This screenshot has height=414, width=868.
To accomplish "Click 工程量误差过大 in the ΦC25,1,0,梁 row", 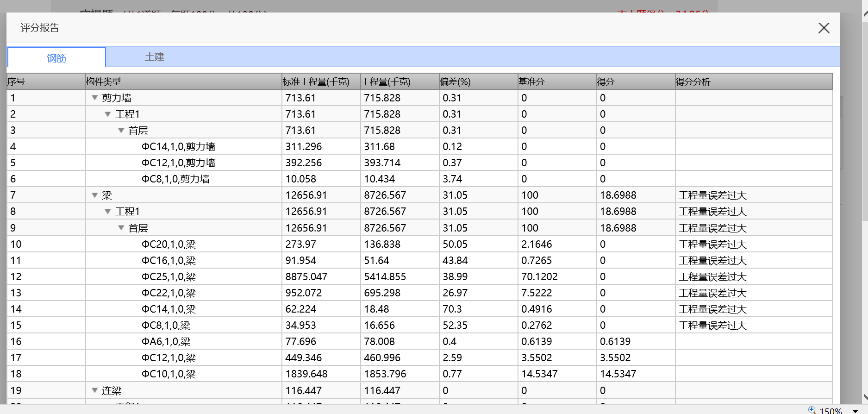I will click(x=712, y=276).
